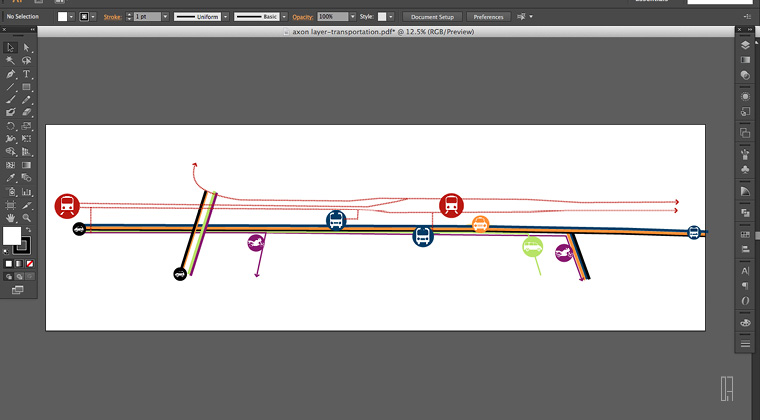Select the Pen tool
The height and width of the screenshot is (420, 760).
pos(10,74)
